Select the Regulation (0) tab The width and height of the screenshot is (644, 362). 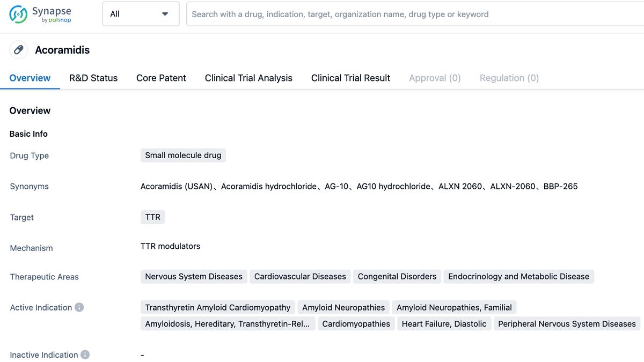coord(509,78)
